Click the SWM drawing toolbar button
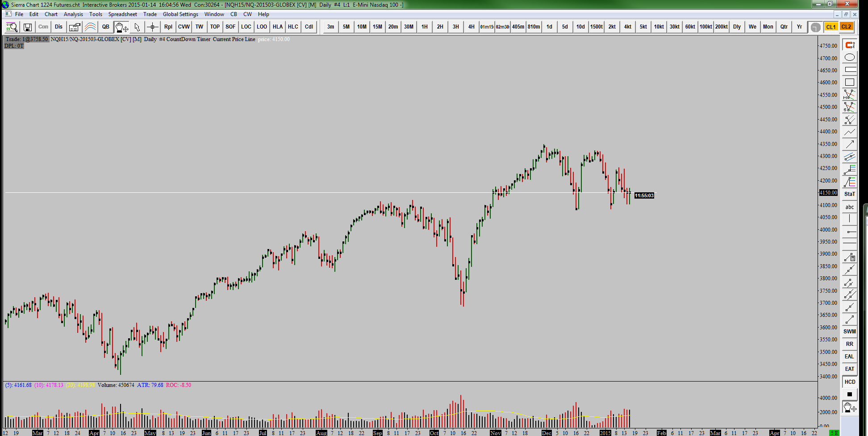 pos(850,332)
